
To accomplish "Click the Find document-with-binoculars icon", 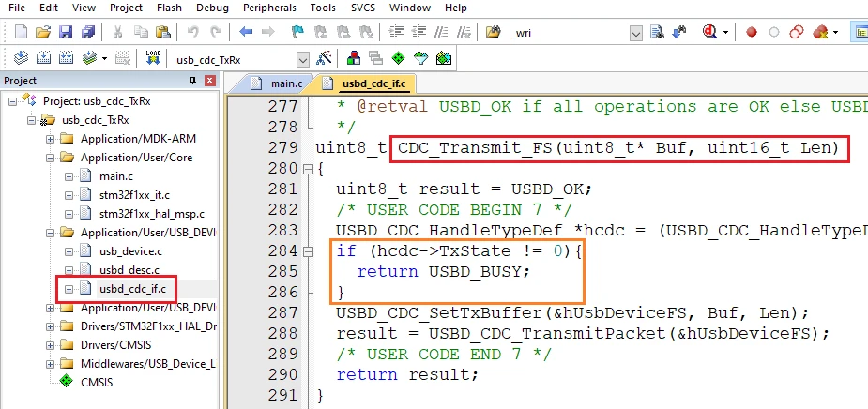I will click(x=657, y=32).
